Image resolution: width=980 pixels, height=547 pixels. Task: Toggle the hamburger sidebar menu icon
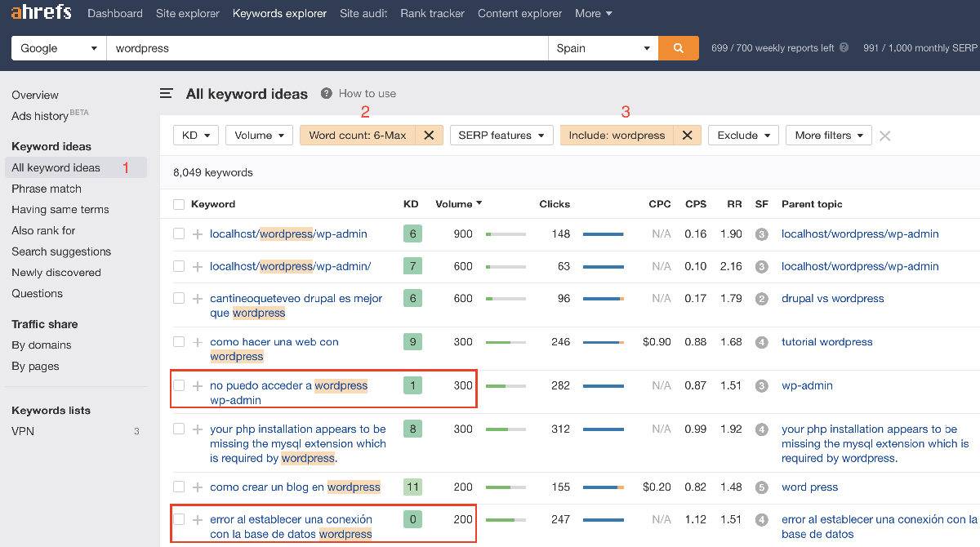click(x=167, y=94)
